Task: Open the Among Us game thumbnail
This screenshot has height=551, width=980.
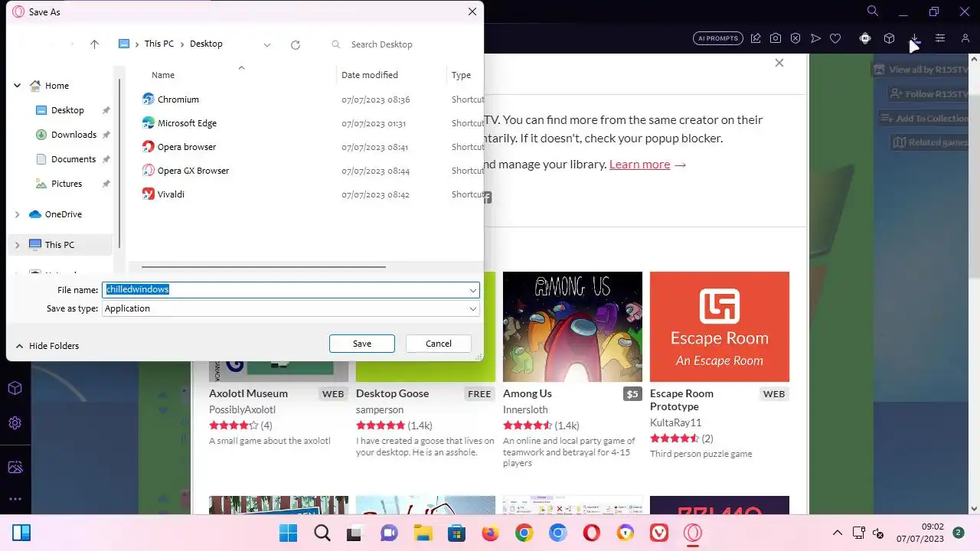Action: (573, 327)
